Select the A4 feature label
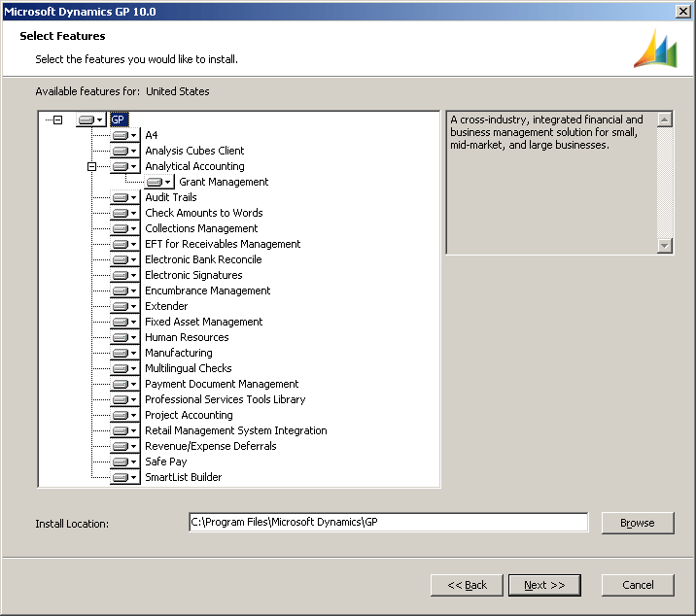This screenshot has width=696, height=616. pyautogui.click(x=152, y=135)
